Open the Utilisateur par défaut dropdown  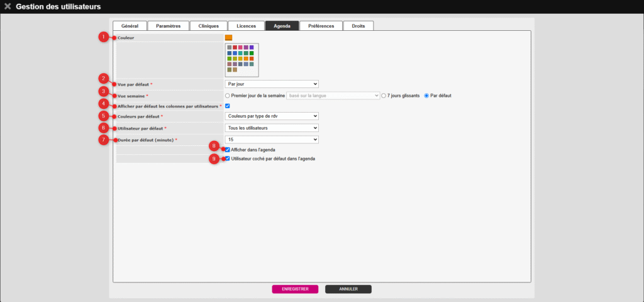click(272, 128)
